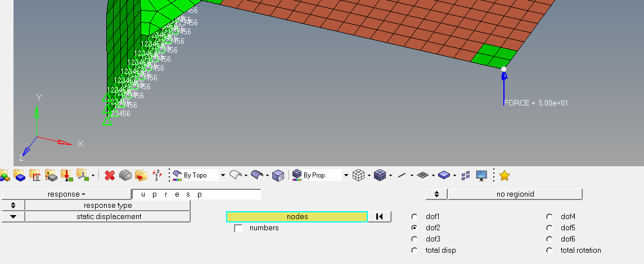The height and width of the screenshot is (264, 644).
Task: Click the yellow nodes selector
Action: tap(297, 216)
